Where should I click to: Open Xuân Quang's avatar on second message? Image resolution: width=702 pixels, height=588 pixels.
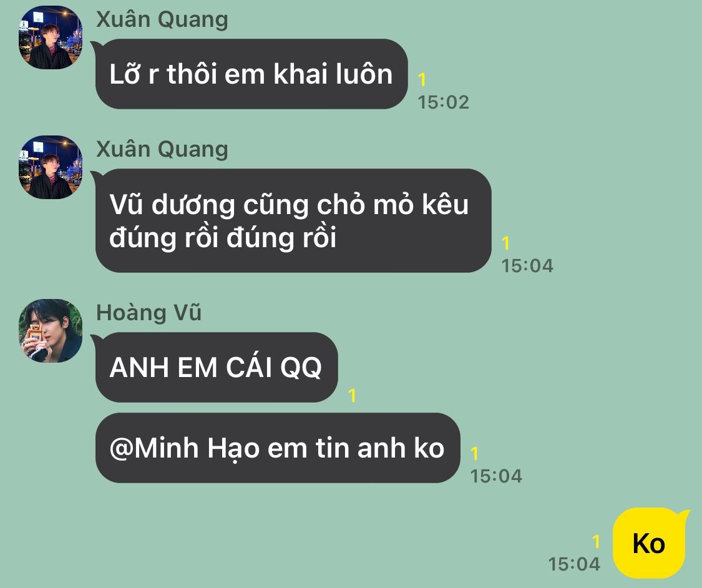click(x=50, y=167)
